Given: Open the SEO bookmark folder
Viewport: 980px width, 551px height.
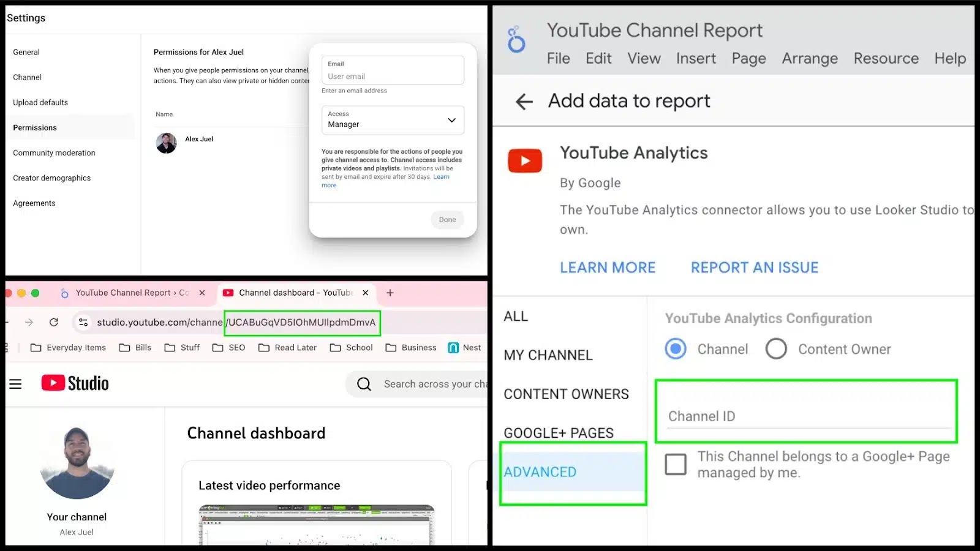Looking at the screenshot, I should (228, 348).
